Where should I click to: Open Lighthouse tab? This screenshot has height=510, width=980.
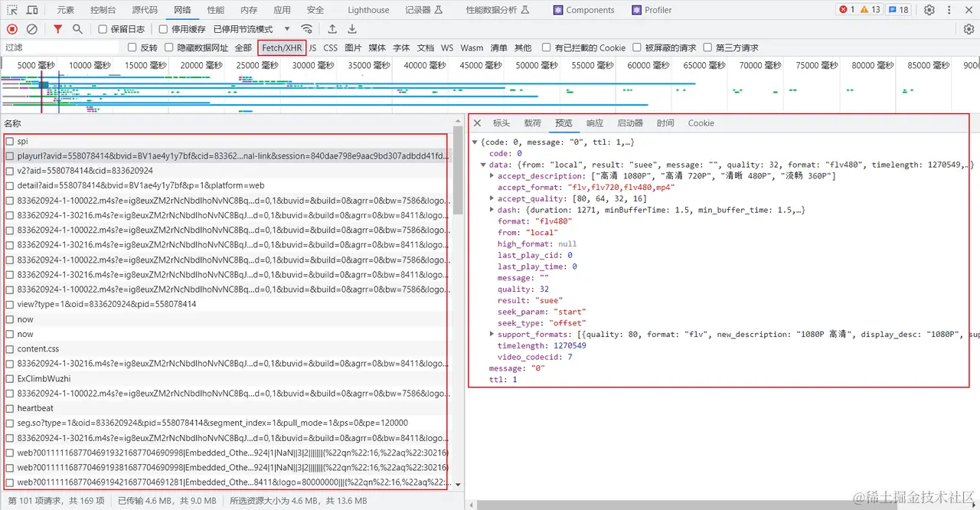tap(368, 10)
